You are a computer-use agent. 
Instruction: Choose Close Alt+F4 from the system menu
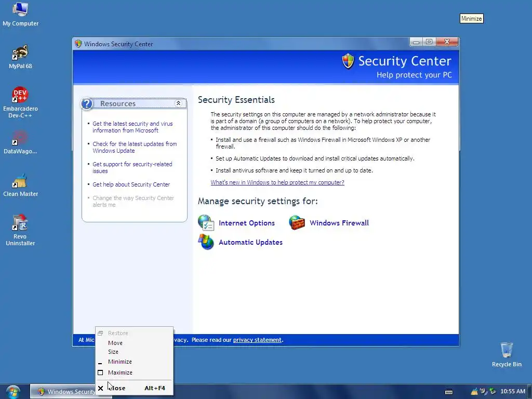tap(135, 388)
